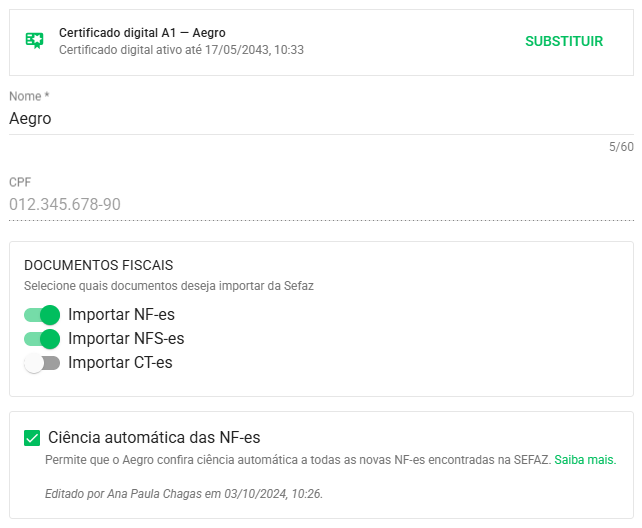Click the 'Importar CT-es' label text
Screen dimensions: 642x528
120,363
